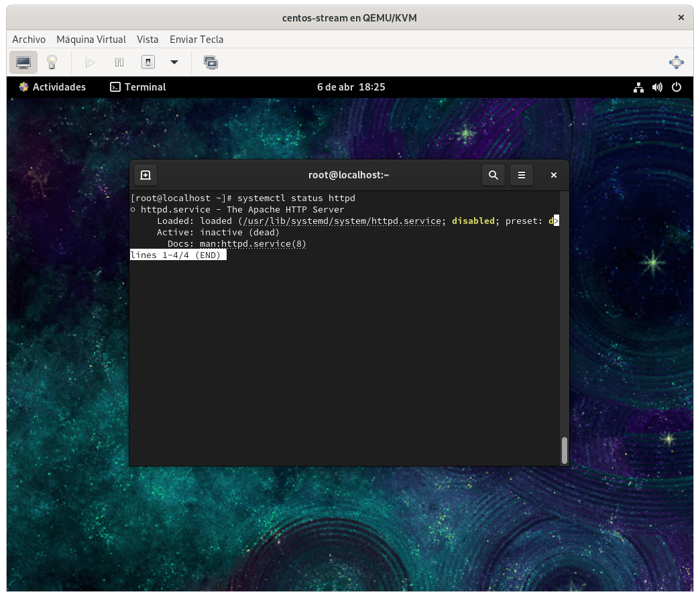Open the terminal search magnifier

[x=493, y=175]
